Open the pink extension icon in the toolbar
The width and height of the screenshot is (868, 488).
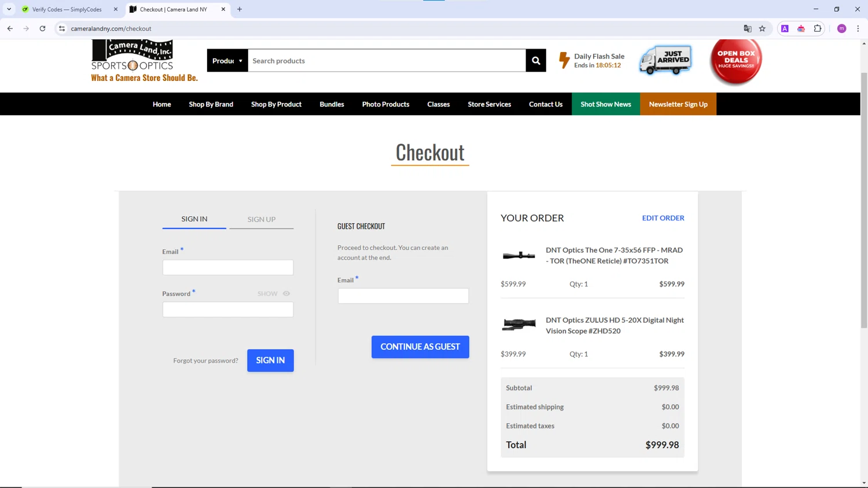(x=801, y=28)
